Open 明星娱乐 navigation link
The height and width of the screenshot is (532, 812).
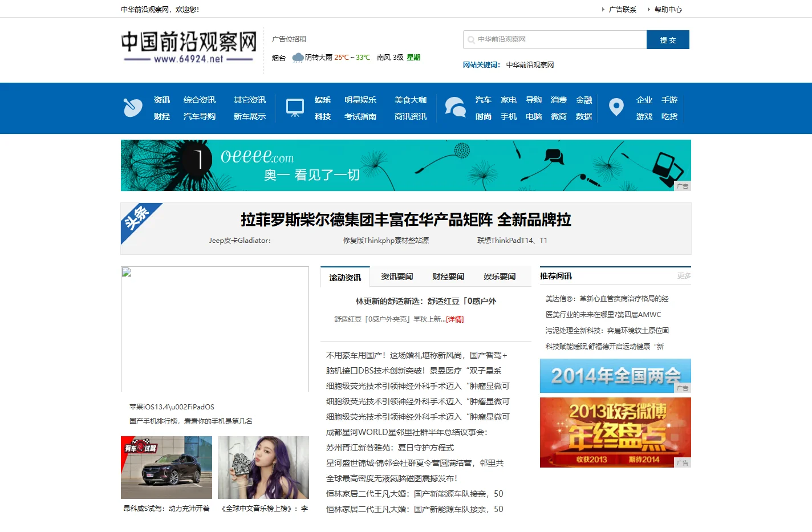coord(360,100)
